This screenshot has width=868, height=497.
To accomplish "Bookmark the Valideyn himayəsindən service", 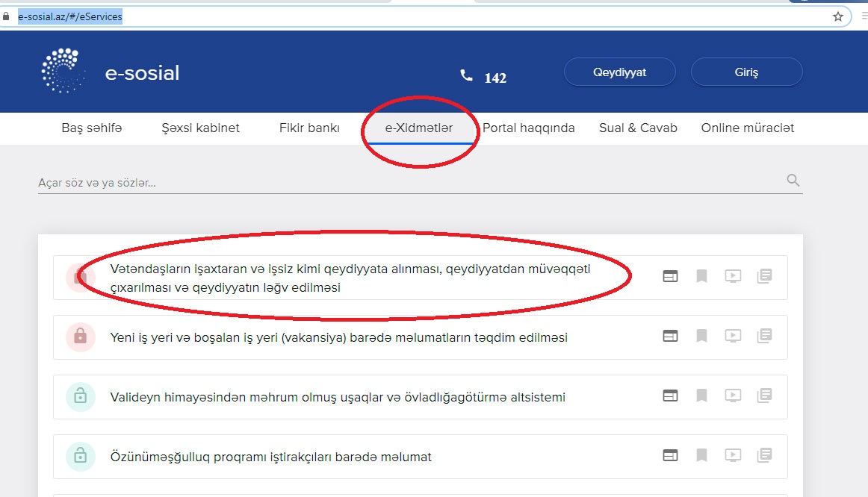I will pyautogui.click(x=701, y=396).
